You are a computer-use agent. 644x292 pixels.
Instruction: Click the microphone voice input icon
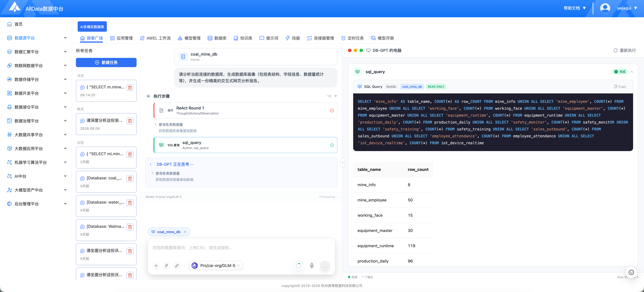pos(312,266)
